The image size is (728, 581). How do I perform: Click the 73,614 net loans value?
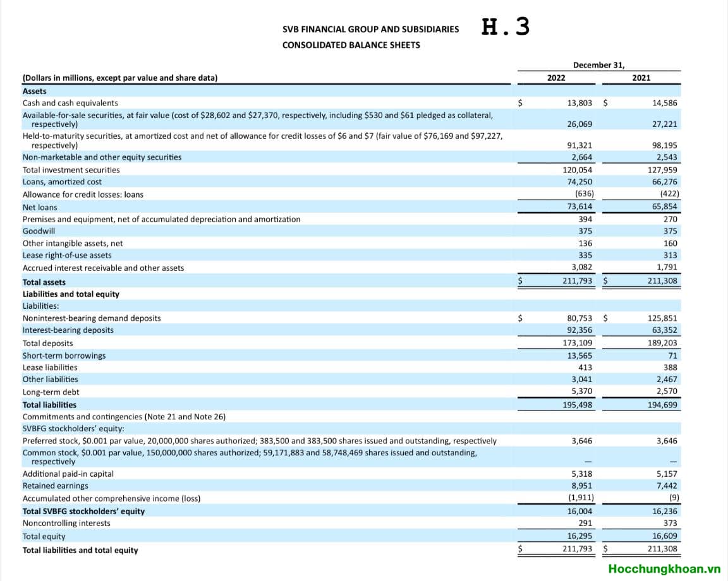point(579,207)
